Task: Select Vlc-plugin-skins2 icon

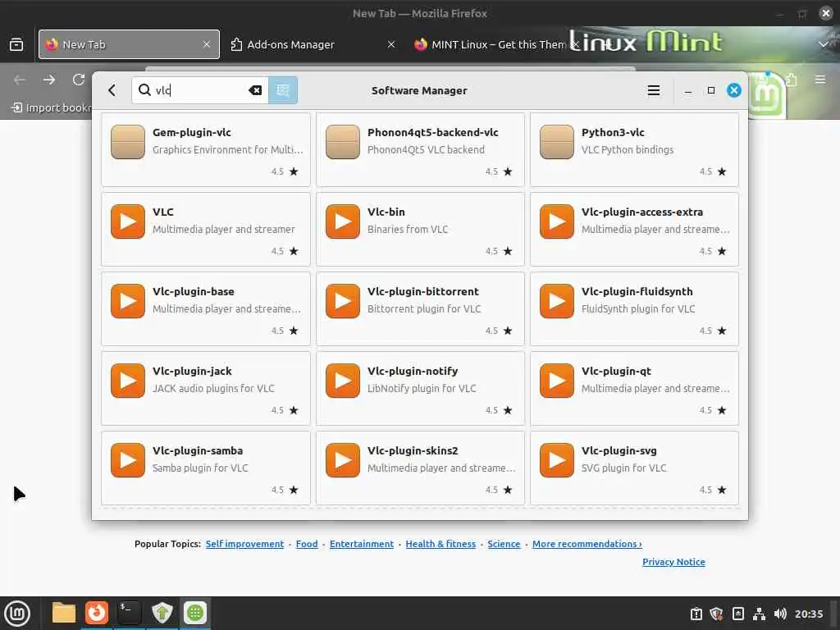Action: tap(343, 460)
